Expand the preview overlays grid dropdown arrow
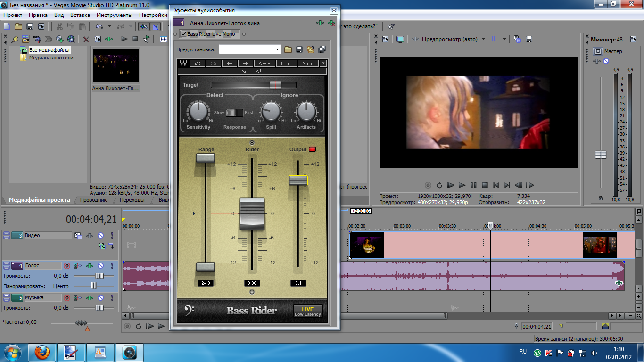The image size is (644, 362). 504,39
